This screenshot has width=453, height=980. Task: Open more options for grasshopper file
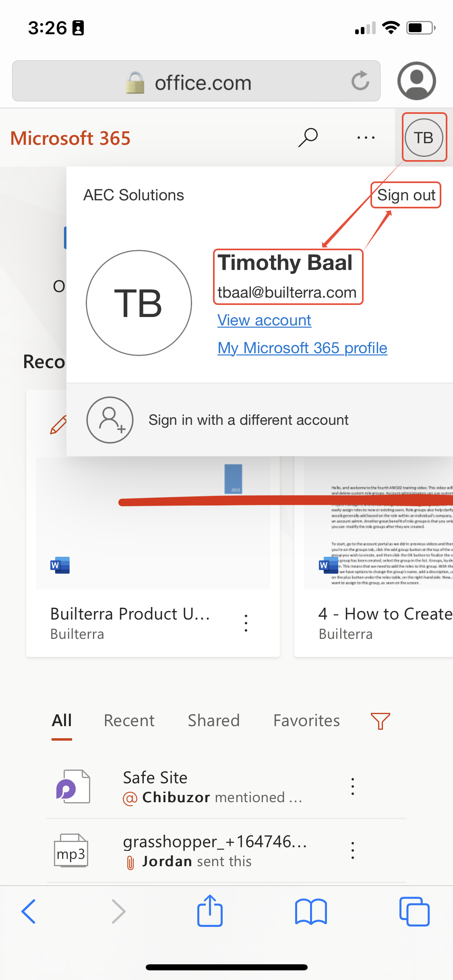353,850
